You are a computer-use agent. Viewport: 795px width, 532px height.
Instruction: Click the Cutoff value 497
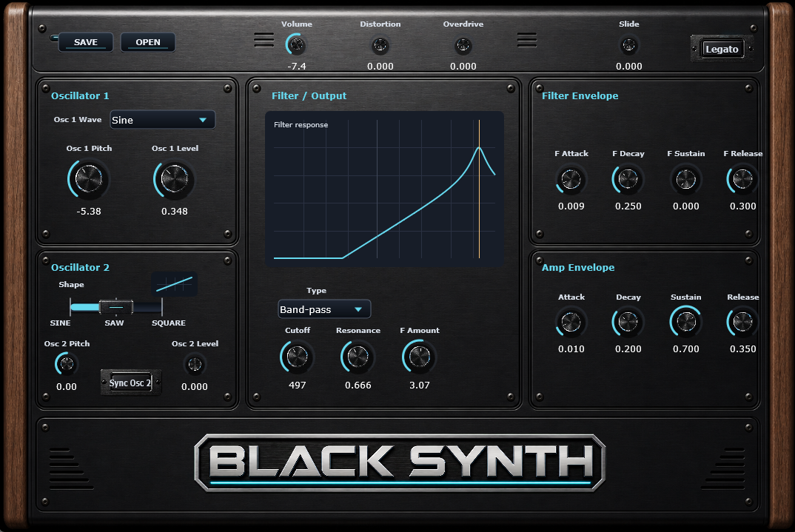pyautogui.click(x=297, y=385)
